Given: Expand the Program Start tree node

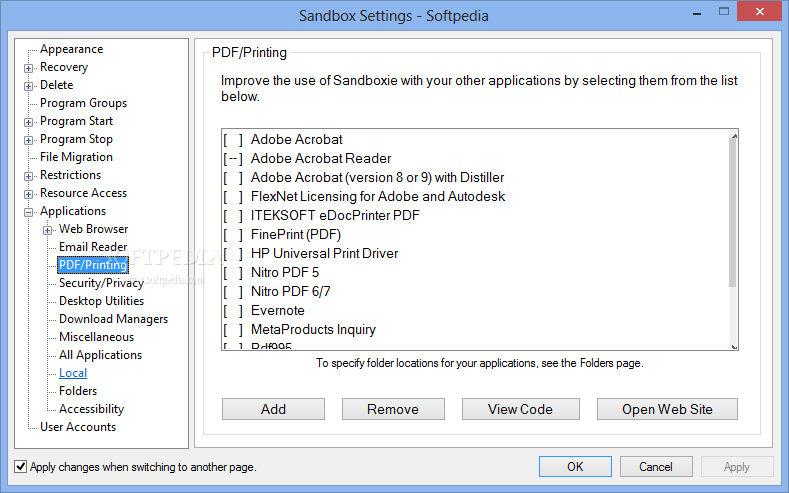Looking at the screenshot, I should click(28, 122).
